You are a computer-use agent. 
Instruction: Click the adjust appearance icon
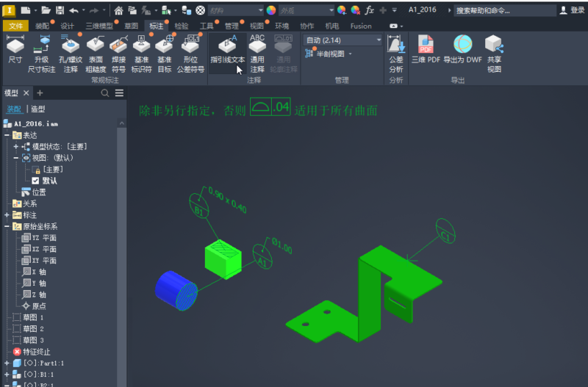(x=341, y=10)
